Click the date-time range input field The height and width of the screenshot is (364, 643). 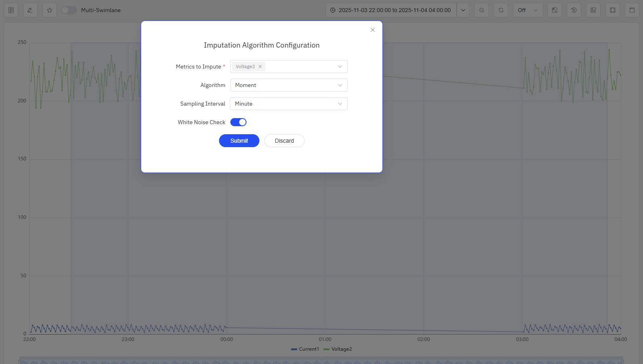point(391,10)
